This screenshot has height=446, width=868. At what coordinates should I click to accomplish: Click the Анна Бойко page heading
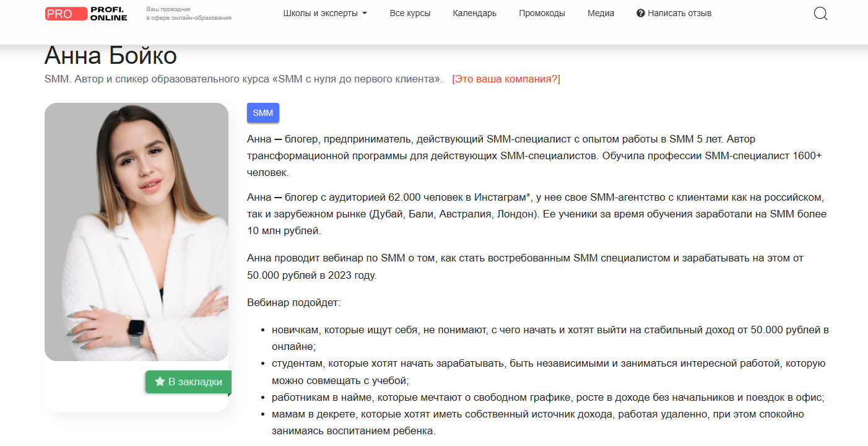110,56
